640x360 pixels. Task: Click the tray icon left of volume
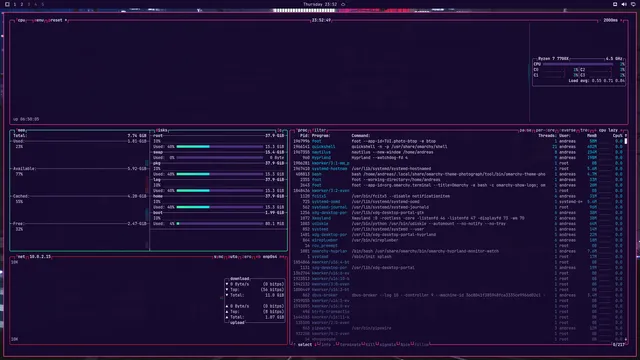coord(615,4)
